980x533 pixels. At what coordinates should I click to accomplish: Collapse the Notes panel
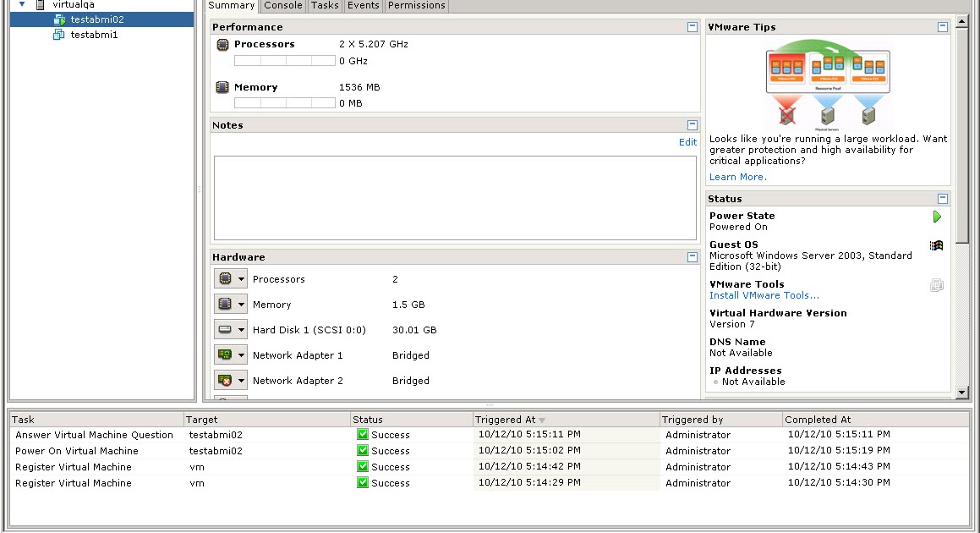point(693,125)
